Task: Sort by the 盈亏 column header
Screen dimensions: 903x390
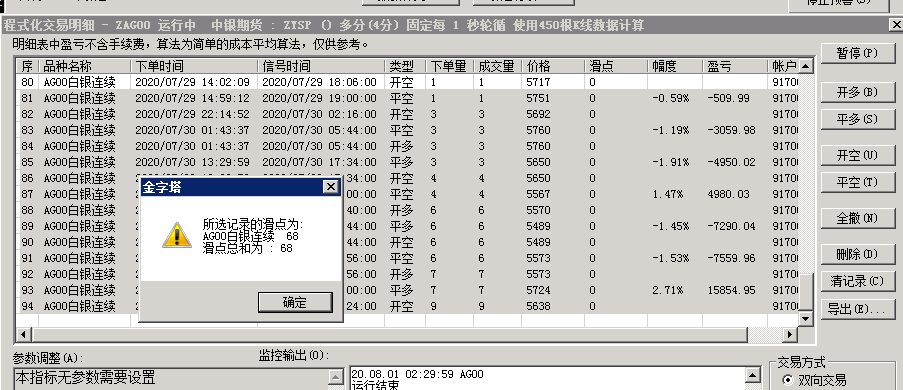Action: click(x=735, y=66)
